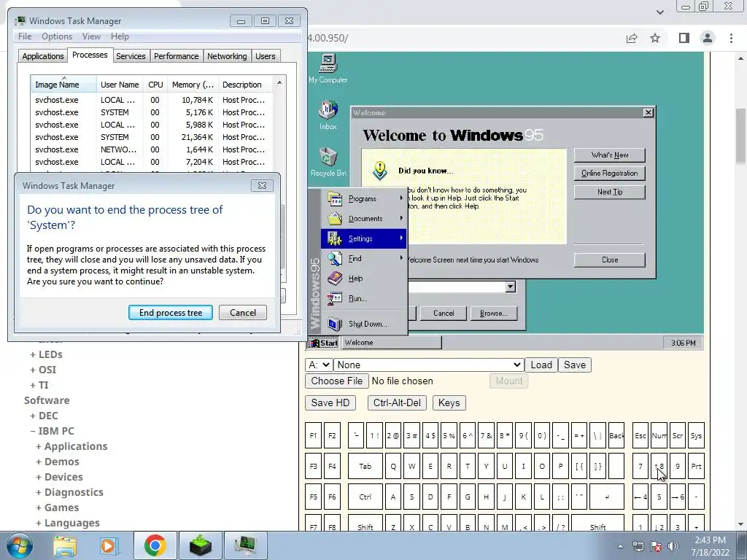Open the Inbox desktop icon

point(328,116)
